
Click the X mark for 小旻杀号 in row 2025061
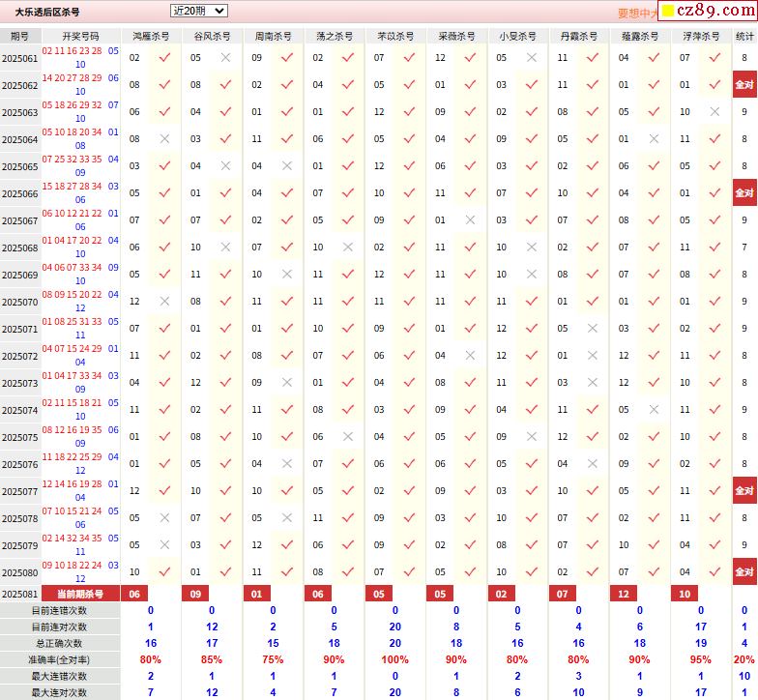tap(532, 58)
